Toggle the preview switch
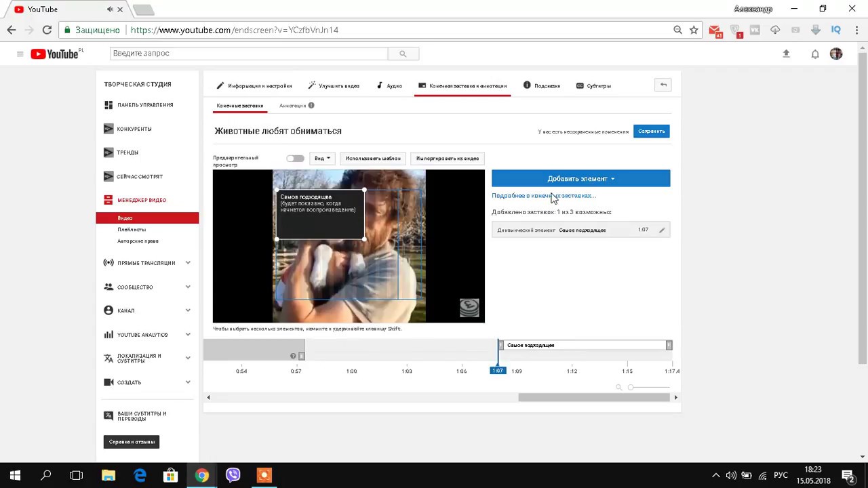The width and height of the screenshot is (868, 488). tap(295, 159)
